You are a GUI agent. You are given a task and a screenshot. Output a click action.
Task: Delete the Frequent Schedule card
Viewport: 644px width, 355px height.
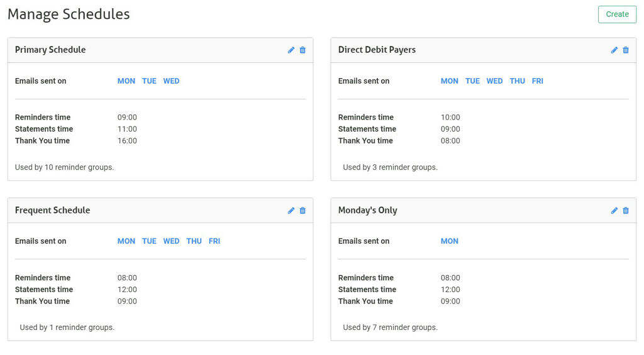(x=303, y=211)
